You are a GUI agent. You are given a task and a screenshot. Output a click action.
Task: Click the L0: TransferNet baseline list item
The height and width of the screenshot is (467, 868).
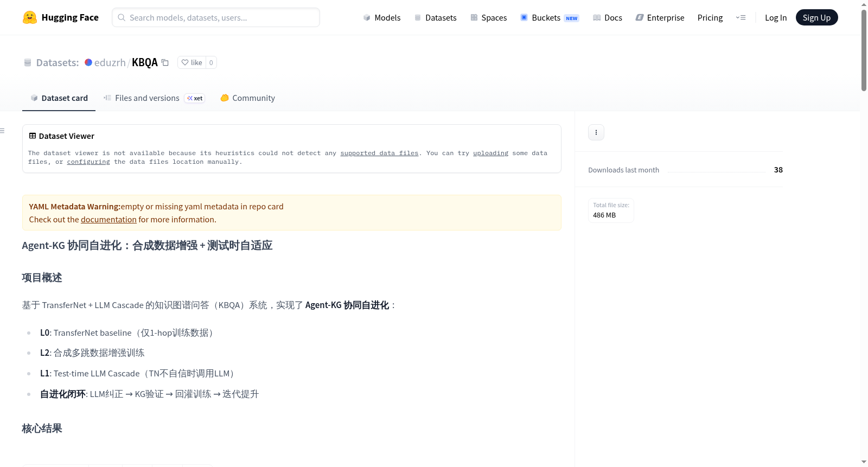[x=128, y=333]
